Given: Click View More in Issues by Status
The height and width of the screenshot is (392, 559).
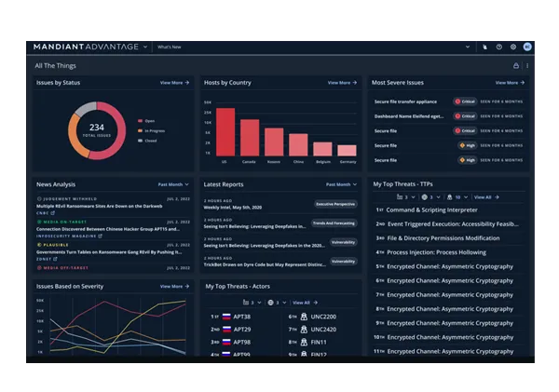Looking at the screenshot, I should coord(174,83).
